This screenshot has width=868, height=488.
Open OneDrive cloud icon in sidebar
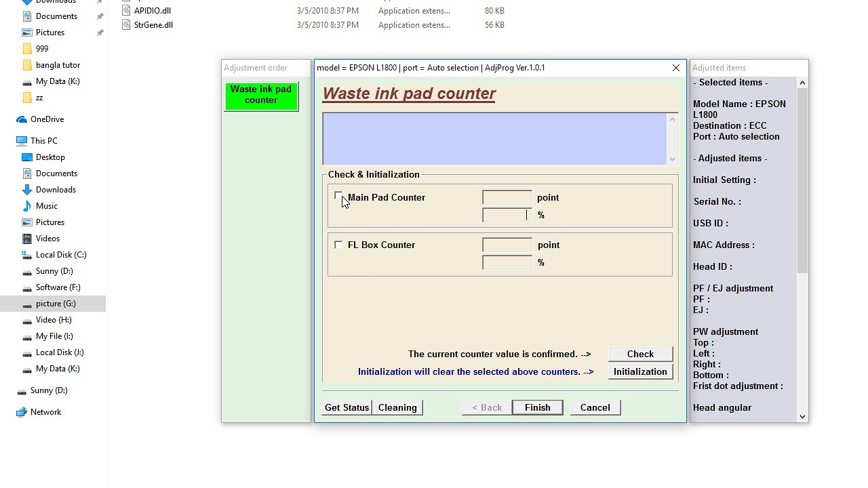[22, 119]
